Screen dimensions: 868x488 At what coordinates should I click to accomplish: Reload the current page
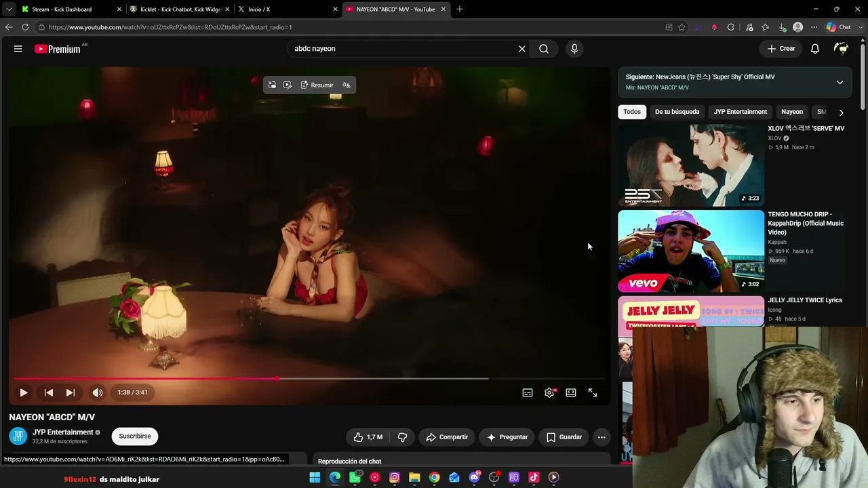[x=25, y=27]
